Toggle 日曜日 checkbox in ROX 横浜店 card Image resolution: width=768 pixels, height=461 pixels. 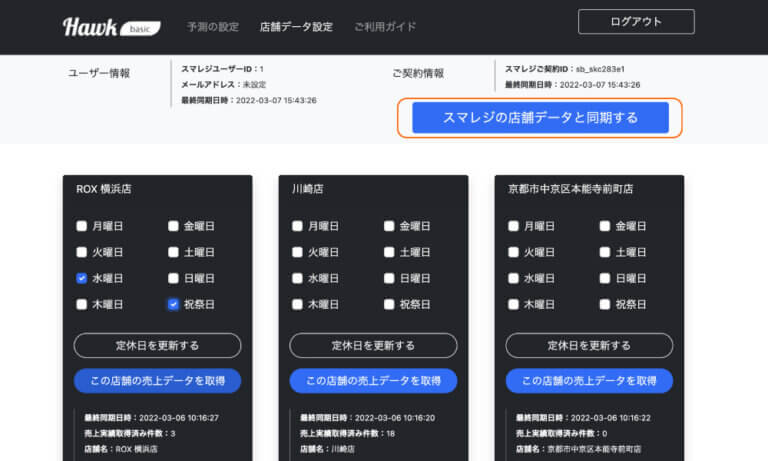(x=173, y=278)
